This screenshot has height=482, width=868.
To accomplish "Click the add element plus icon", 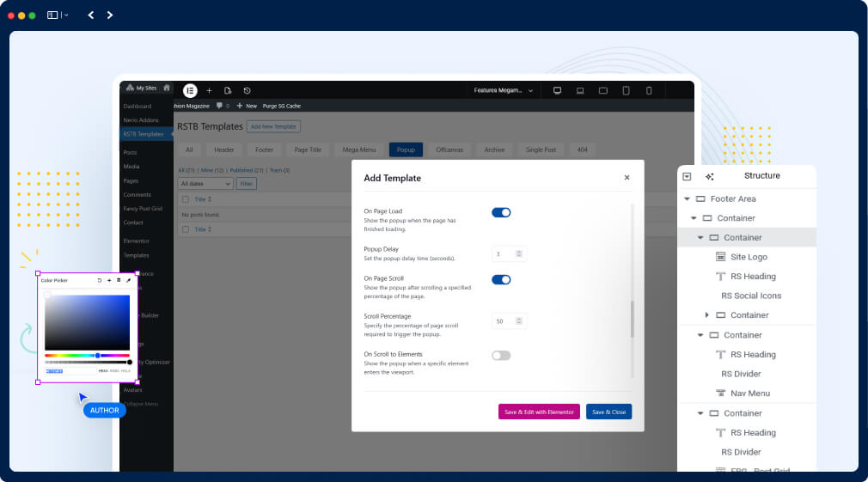I will pos(209,91).
